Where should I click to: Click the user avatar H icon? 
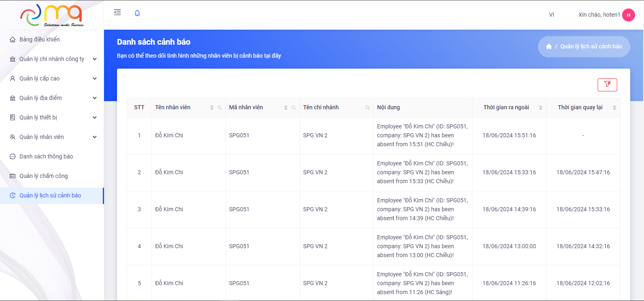click(628, 15)
